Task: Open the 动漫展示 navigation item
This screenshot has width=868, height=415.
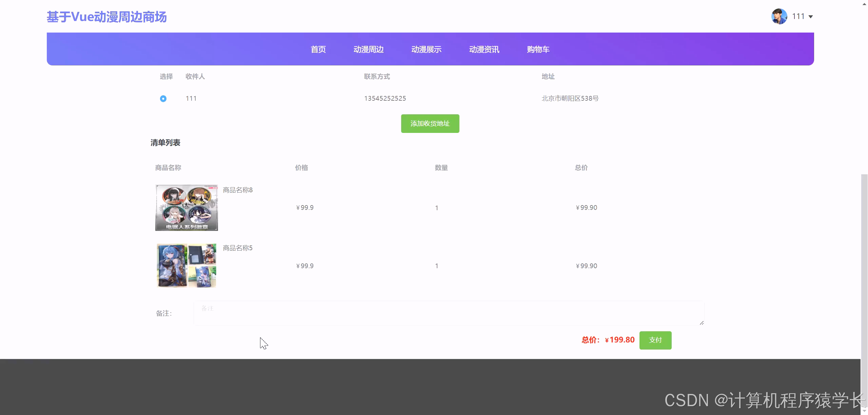Action: [x=426, y=50]
